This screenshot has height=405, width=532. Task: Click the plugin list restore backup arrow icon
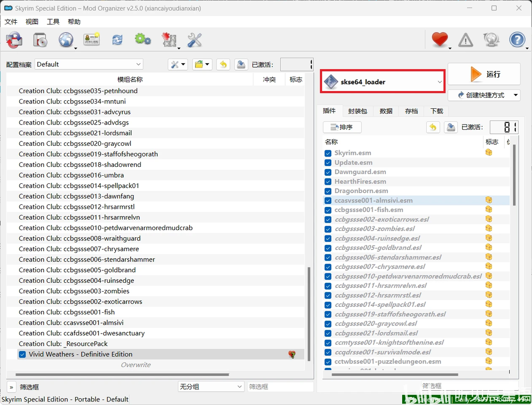tap(433, 127)
